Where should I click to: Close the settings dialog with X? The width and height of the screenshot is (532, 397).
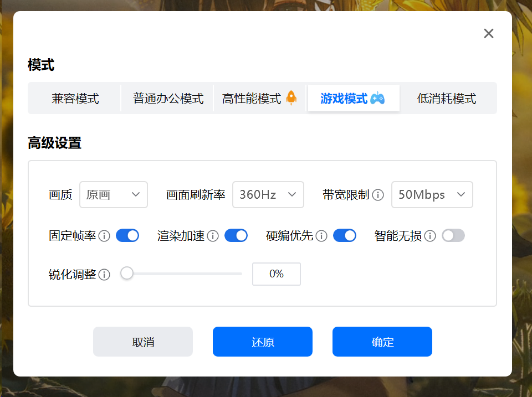click(489, 33)
